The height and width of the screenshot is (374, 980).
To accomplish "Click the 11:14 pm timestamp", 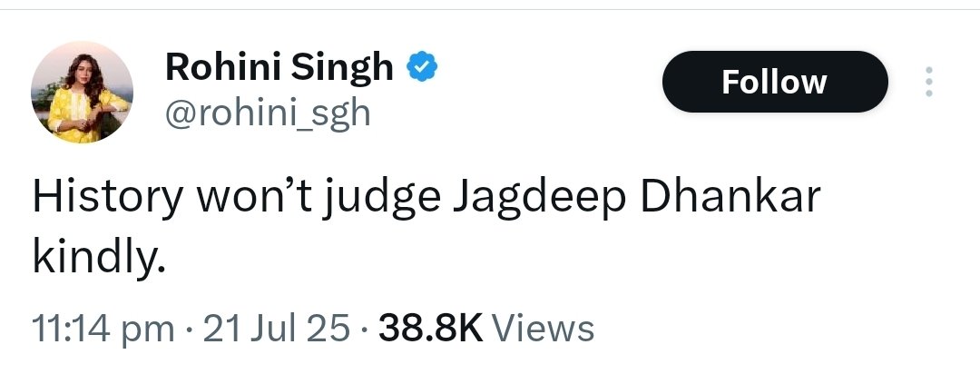I will (x=103, y=329).
